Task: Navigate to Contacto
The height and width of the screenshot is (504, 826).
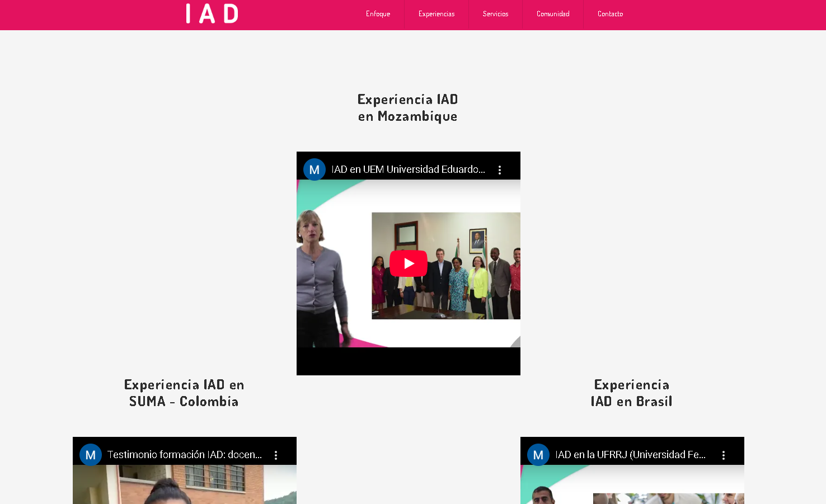Action: (610, 14)
